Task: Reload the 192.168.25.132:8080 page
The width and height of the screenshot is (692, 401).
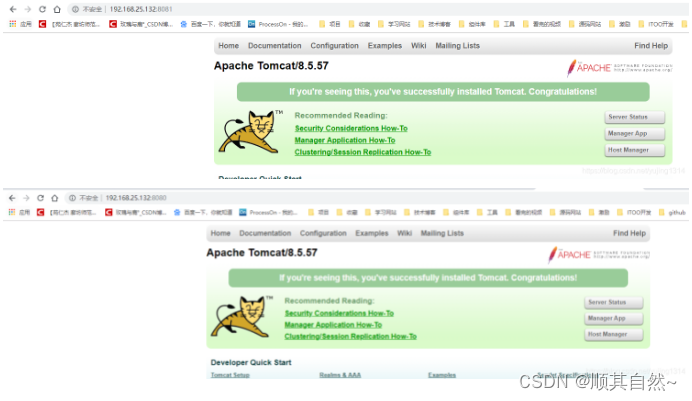Action: (x=41, y=198)
